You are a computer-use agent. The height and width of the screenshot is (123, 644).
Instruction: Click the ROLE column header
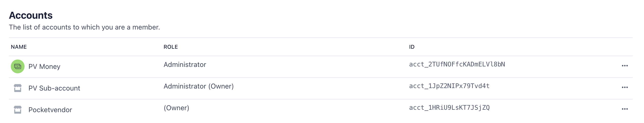pyautogui.click(x=171, y=47)
